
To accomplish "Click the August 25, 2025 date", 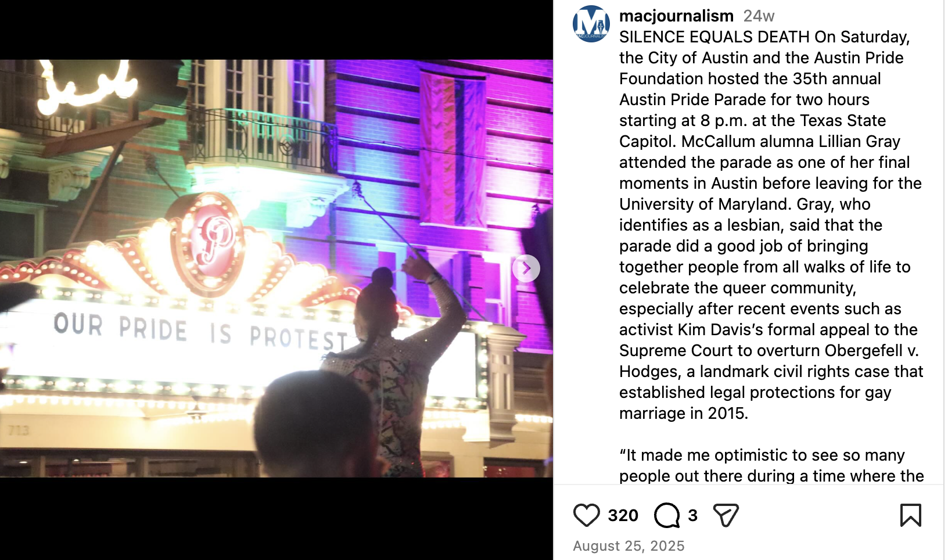I will 629,546.
